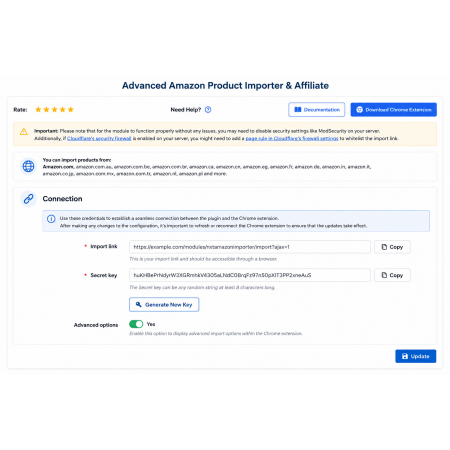
Task: Click the first rating star
Action: point(38,109)
